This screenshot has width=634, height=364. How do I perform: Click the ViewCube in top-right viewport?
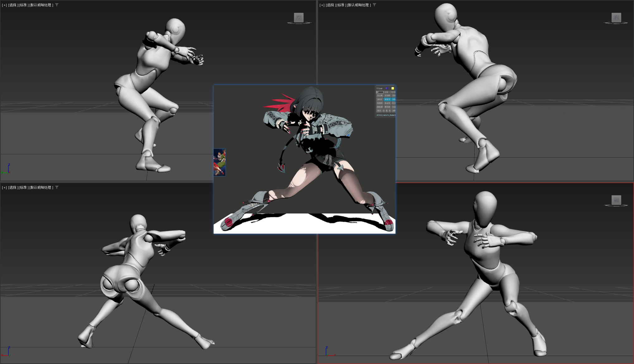[x=616, y=17]
